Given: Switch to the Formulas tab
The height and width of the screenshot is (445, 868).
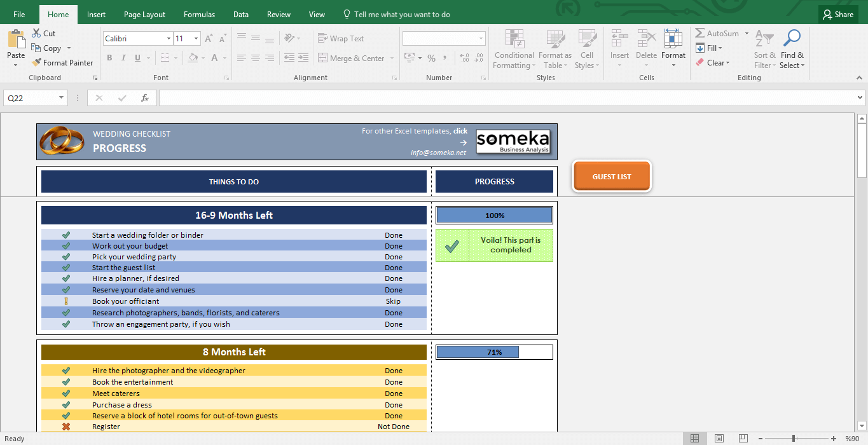Looking at the screenshot, I should 199,15.
